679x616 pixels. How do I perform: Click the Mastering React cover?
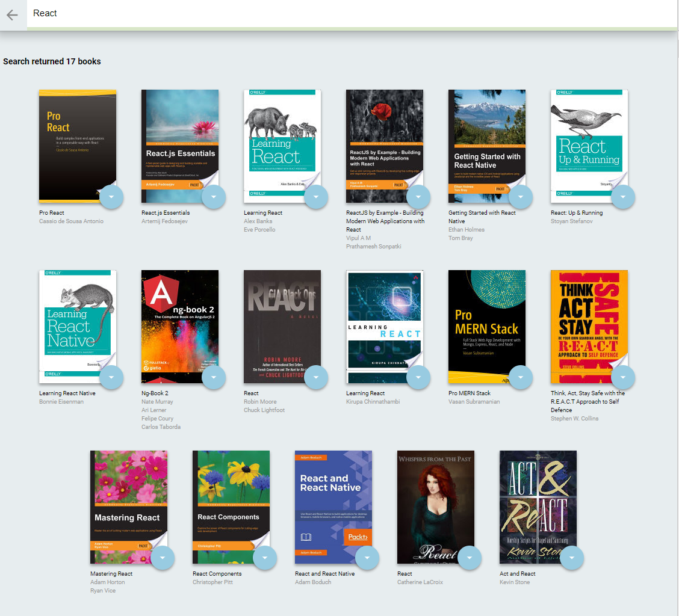tap(129, 507)
